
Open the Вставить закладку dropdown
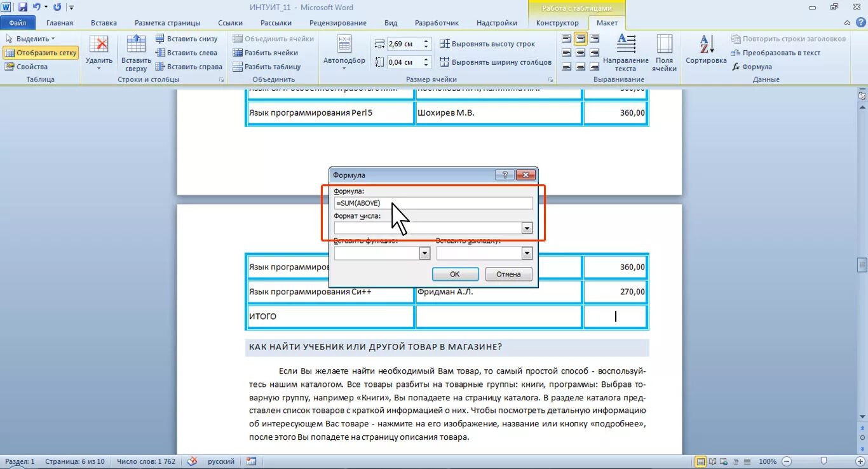tap(526, 254)
